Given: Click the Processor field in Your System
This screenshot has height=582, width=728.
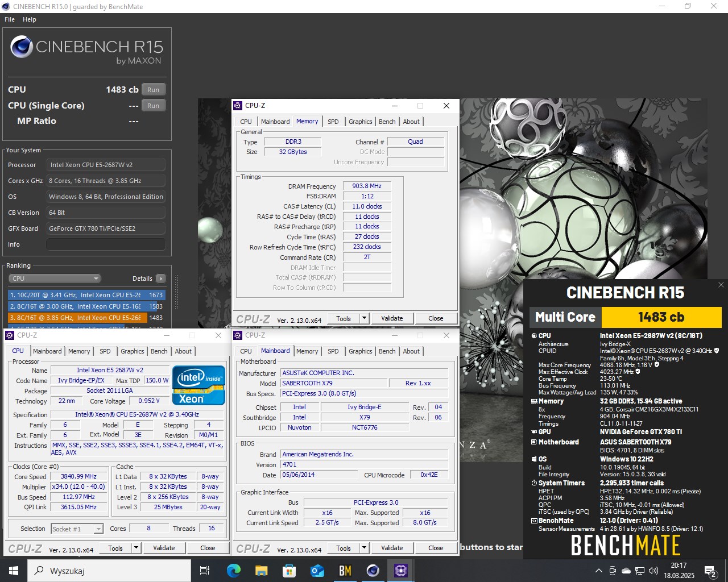Looking at the screenshot, I should pyautogui.click(x=106, y=165).
